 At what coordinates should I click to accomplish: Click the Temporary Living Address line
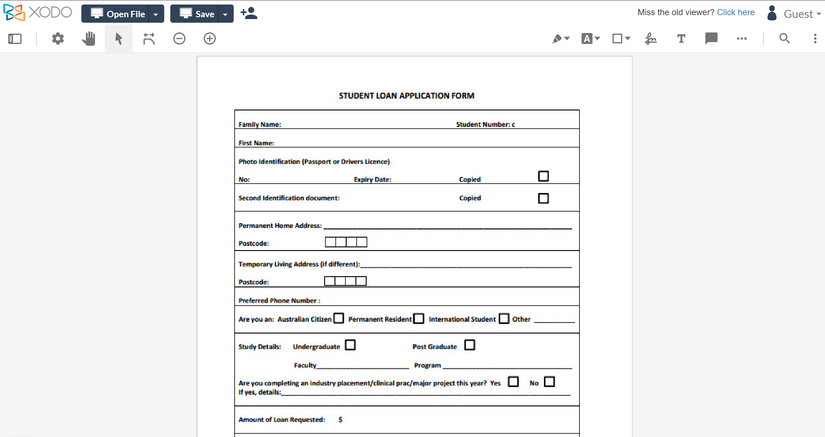466,265
